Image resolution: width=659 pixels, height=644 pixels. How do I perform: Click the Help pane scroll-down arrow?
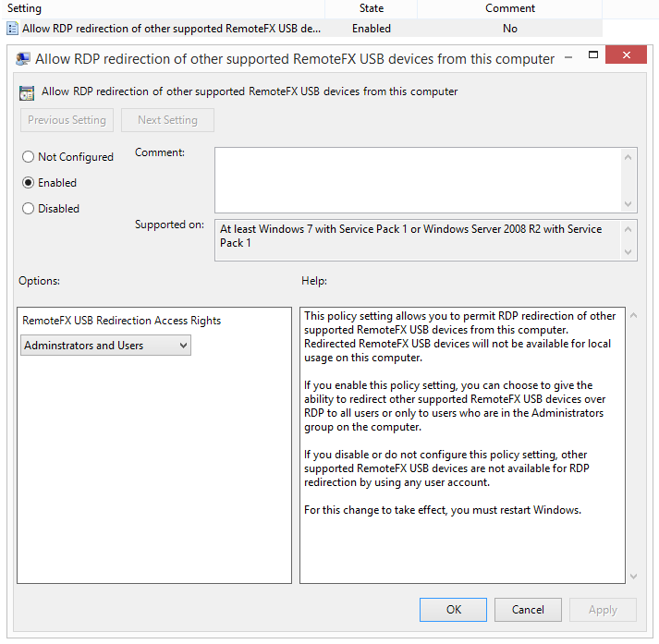[x=633, y=575]
